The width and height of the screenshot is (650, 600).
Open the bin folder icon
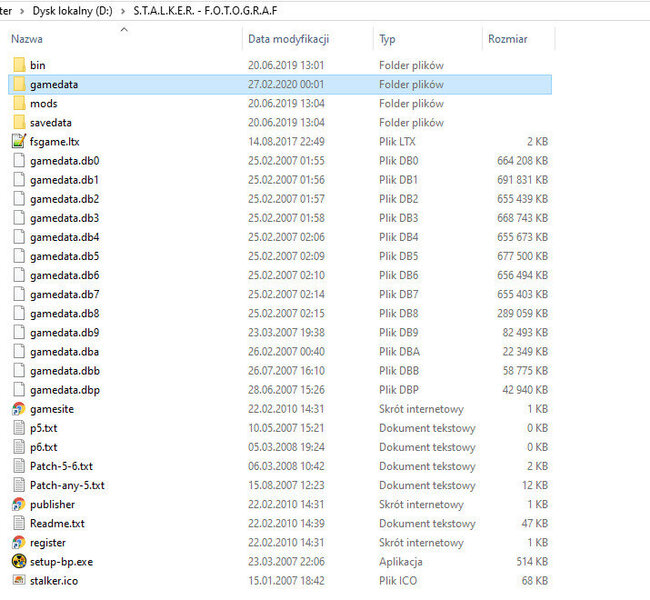pyautogui.click(x=19, y=65)
